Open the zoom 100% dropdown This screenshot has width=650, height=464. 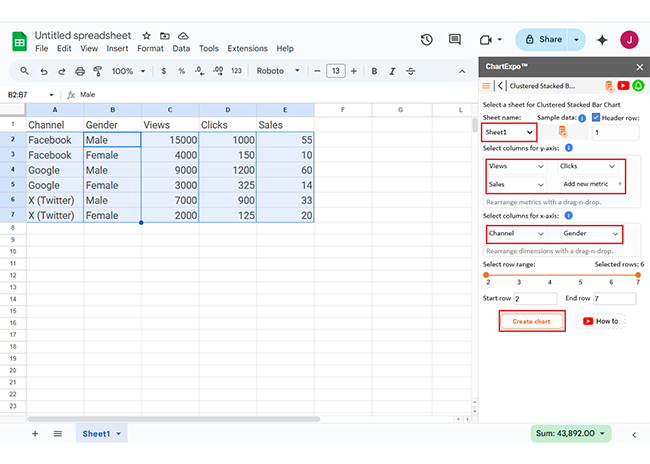coord(129,71)
